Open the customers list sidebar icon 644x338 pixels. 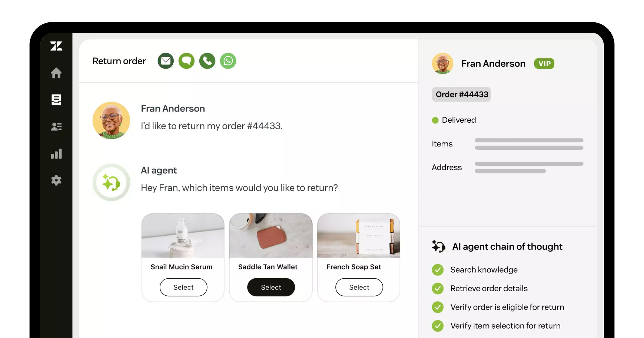point(56,127)
